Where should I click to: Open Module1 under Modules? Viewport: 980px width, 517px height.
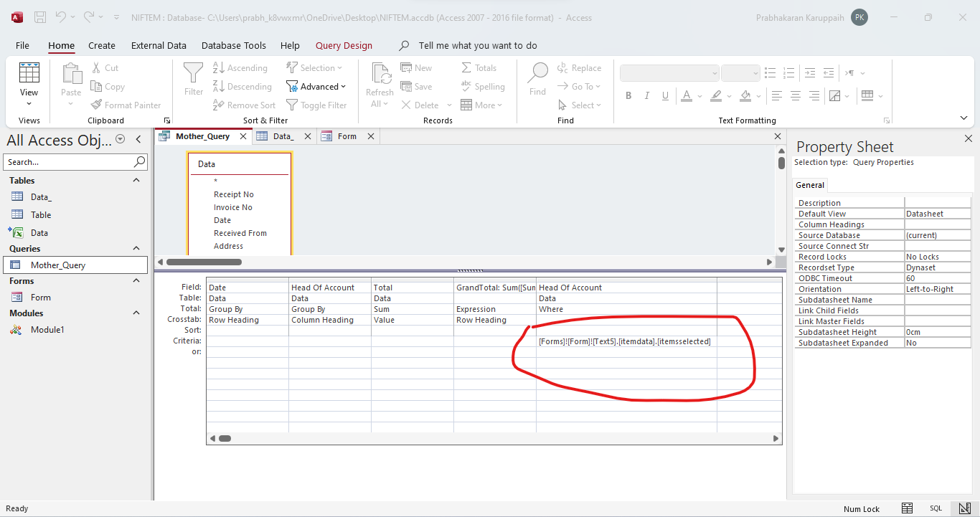point(47,330)
